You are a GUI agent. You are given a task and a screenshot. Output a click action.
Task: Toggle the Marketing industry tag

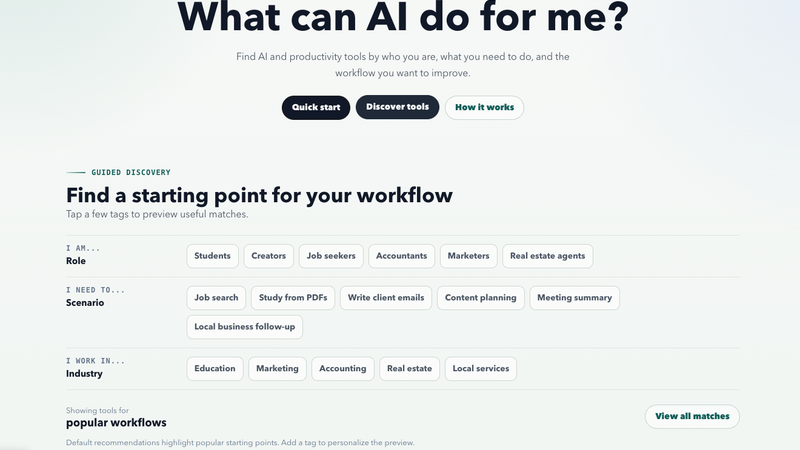pos(277,369)
